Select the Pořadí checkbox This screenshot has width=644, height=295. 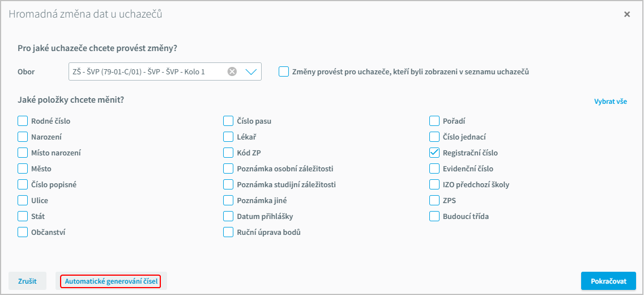click(x=434, y=121)
